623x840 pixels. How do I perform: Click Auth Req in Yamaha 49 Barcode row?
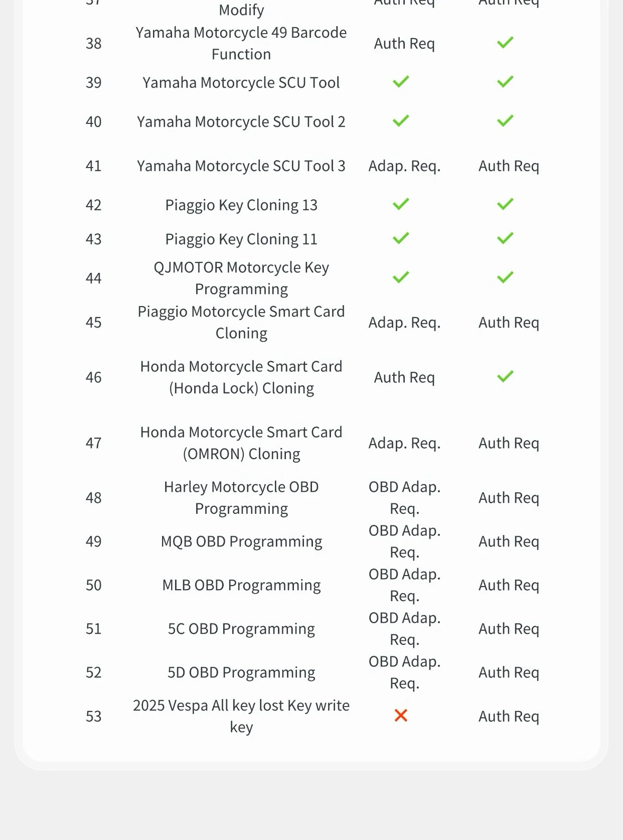[x=404, y=44]
